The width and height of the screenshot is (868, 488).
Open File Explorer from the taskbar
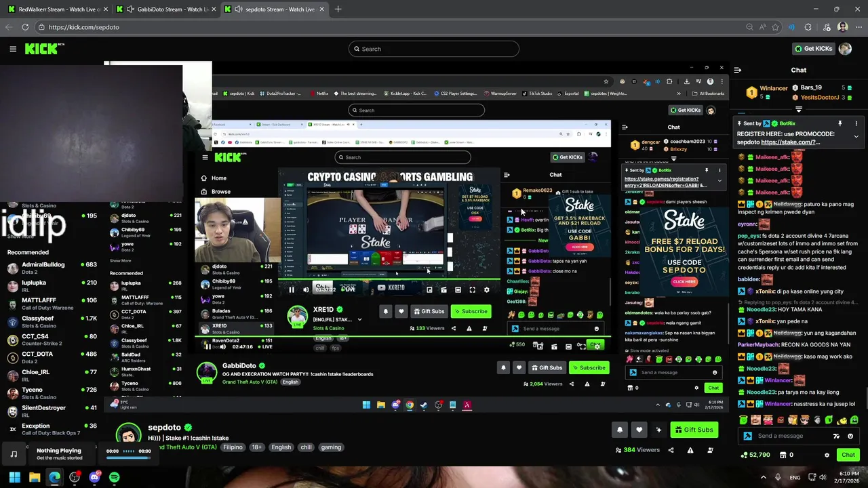pyautogui.click(x=34, y=478)
